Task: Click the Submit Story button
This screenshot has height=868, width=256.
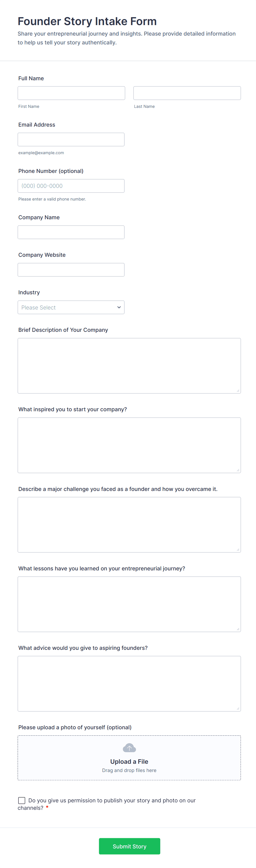Action: click(x=129, y=846)
